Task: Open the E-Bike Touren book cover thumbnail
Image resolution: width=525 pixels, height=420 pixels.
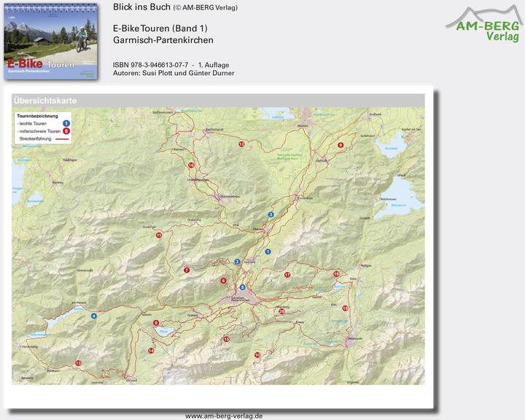Action: point(51,42)
